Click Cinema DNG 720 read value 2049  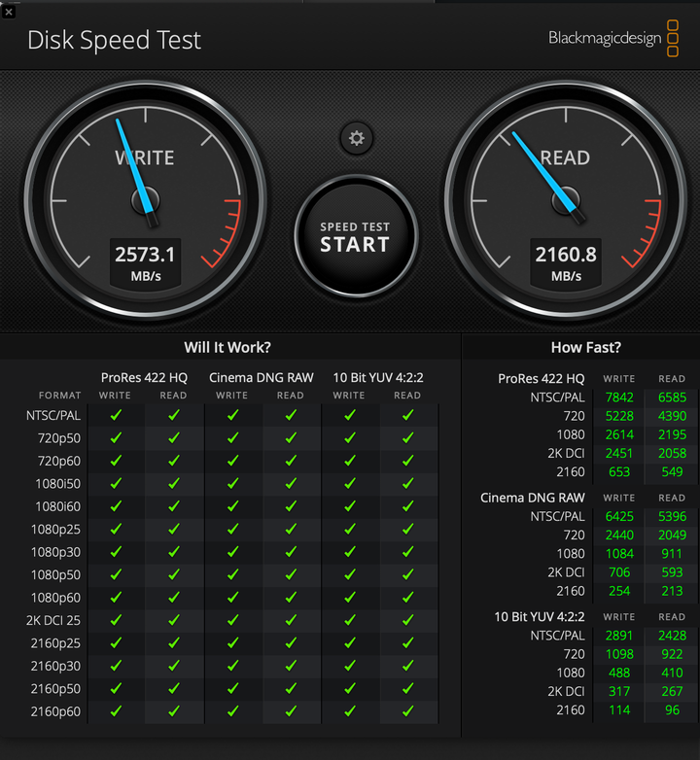pos(672,535)
